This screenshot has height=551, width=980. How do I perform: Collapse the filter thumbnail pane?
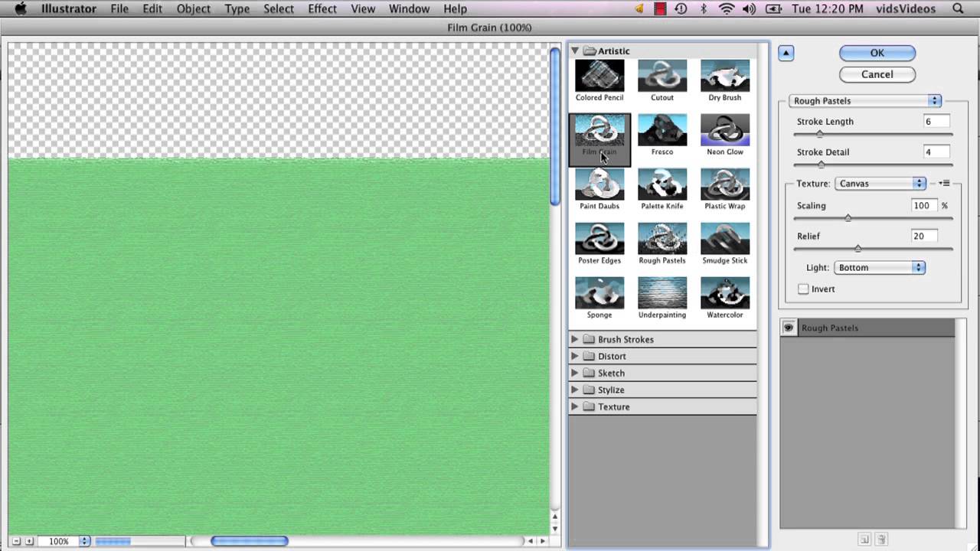click(786, 53)
